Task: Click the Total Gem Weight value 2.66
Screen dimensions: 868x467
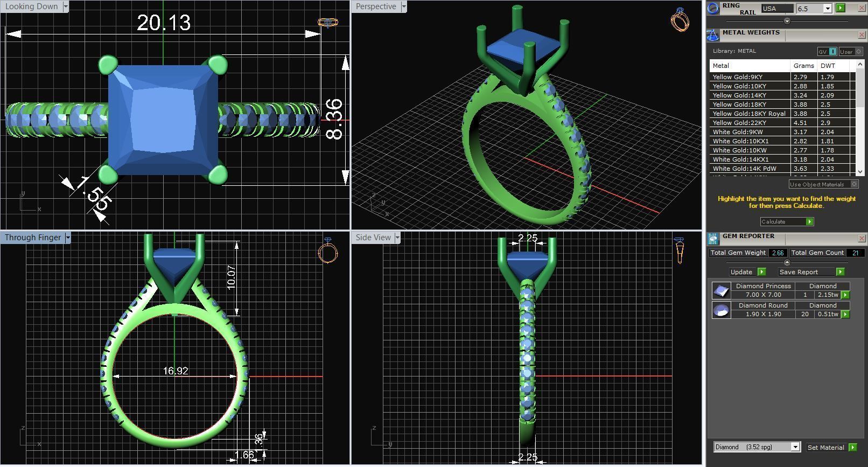Action: pyautogui.click(x=778, y=253)
